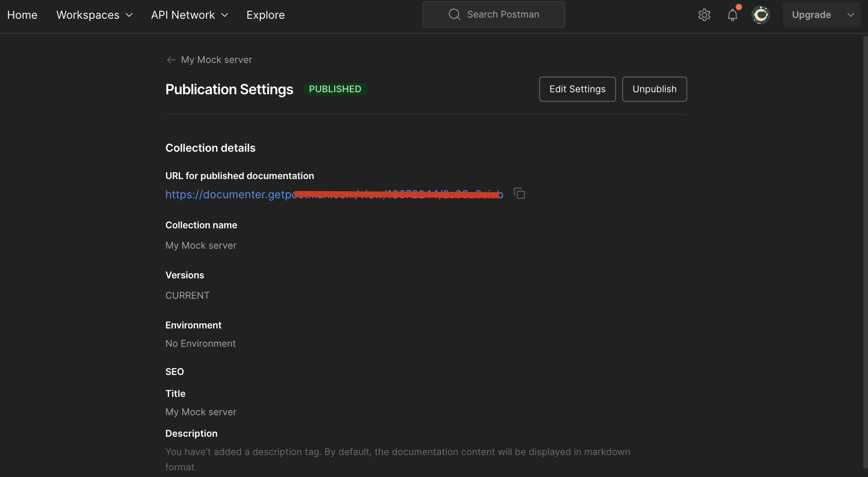Click the PUBLISHED status badge
Image resolution: width=868 pixels, height=477 pixels.
[335, 89]
